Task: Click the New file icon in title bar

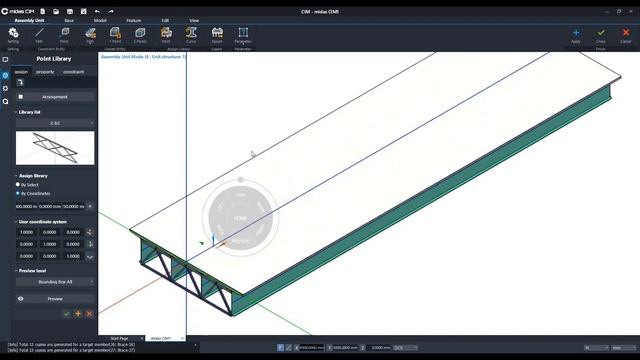Action: pos(42,11)
